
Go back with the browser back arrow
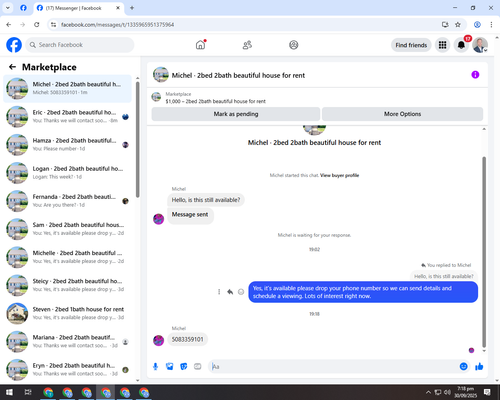[x=9, y=25]
